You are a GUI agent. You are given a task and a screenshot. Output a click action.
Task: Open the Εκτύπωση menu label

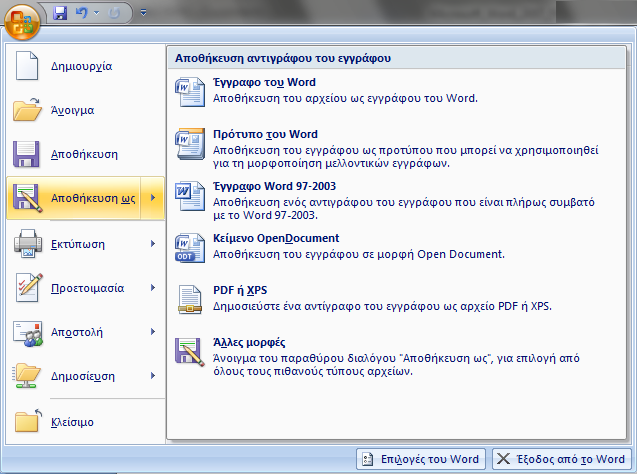tap(78, 244)
